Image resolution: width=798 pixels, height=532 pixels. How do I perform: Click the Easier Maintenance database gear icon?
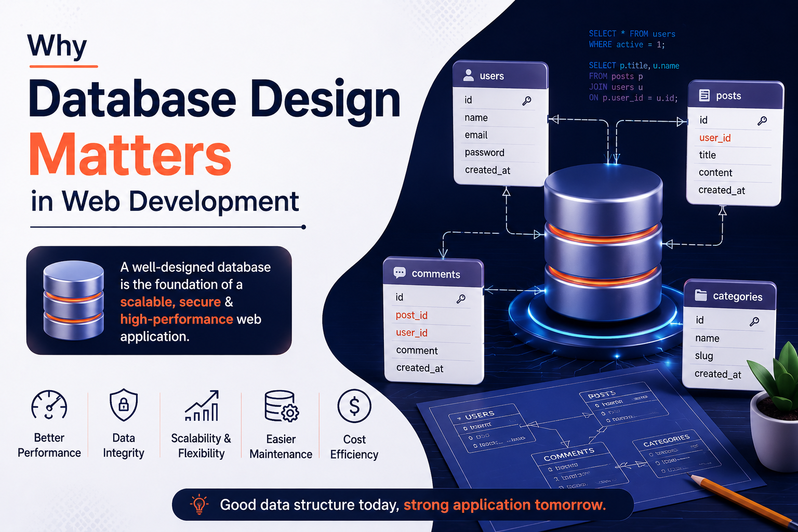tap(282, 406)
